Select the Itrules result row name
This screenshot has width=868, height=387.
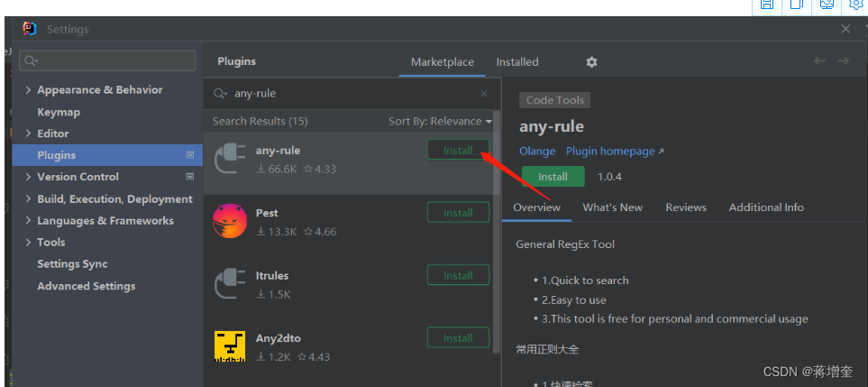pyautogui.click(x=272, y=276)
